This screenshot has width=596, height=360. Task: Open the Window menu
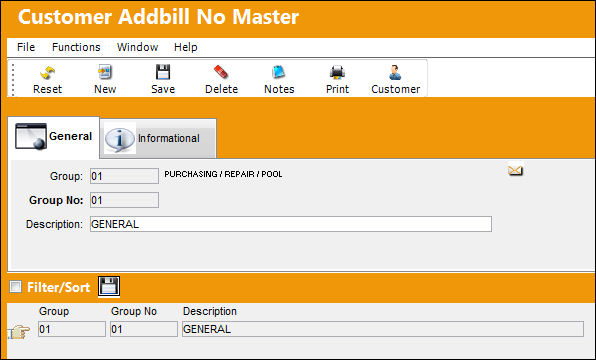[x=137, y=47]
